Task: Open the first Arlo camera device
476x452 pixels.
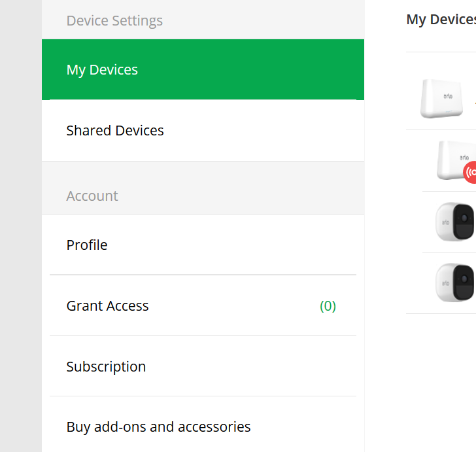Action: click(x=455, y=222)
